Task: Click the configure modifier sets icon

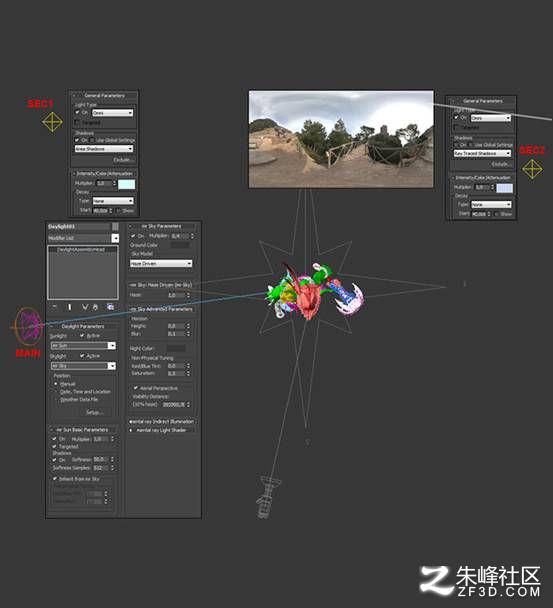Action: 110,307
